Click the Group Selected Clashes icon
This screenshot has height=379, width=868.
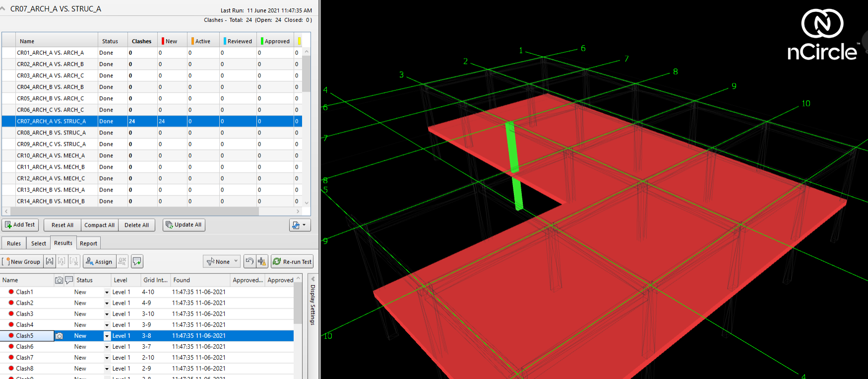(x=50, y=261)
